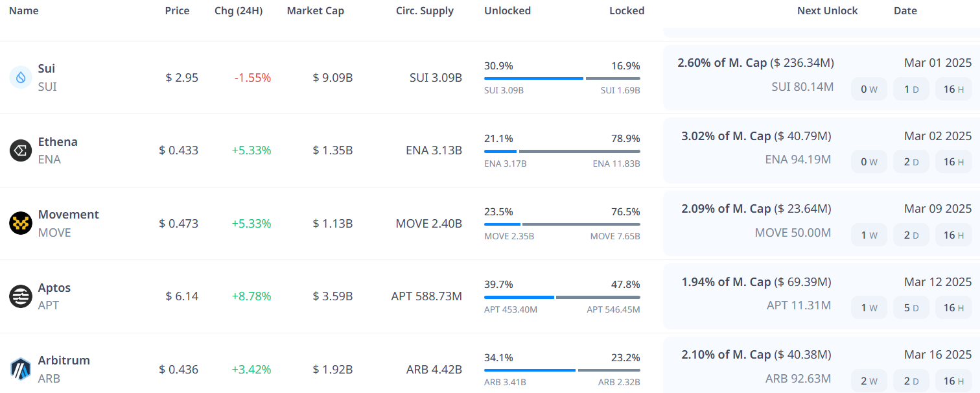Click Aptos next unlock 5 D countdown chip
Viewport: 980px width, 393px height.
tap(911, 308)
